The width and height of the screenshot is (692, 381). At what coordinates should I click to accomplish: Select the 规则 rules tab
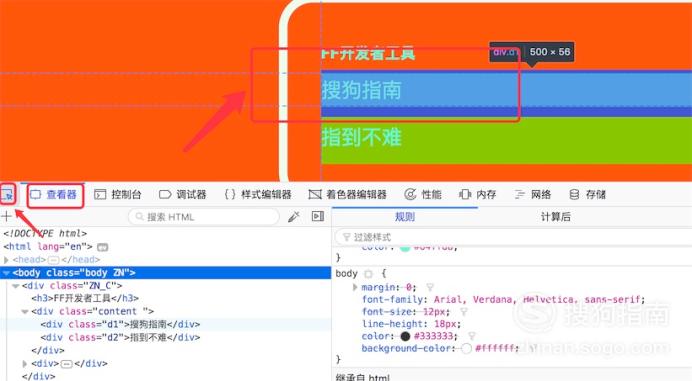point(405,217)
